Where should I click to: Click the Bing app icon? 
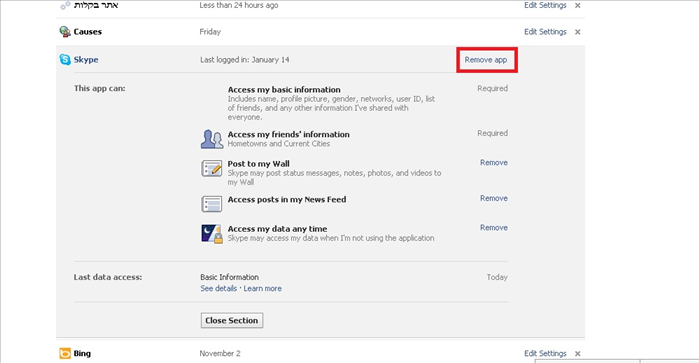pos(65,353)
